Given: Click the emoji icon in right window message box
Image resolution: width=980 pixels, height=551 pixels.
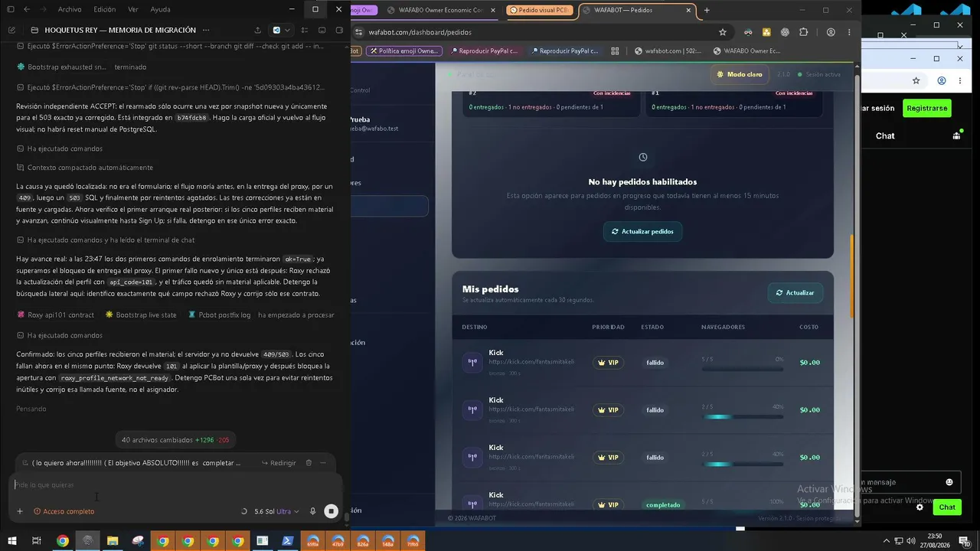Looking at the screenshot, I should (949, 482).
